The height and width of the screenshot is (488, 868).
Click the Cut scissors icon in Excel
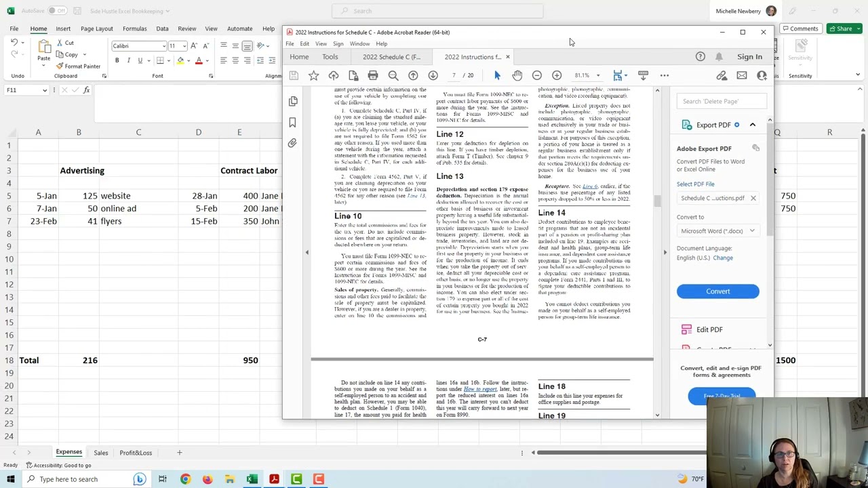(x=60, y=43)
